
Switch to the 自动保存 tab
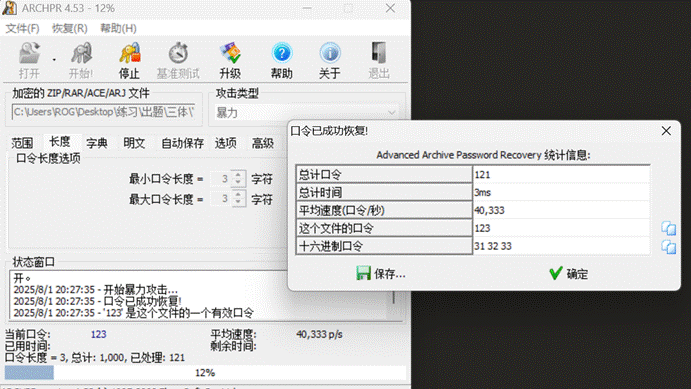click(x=182, y=143)
